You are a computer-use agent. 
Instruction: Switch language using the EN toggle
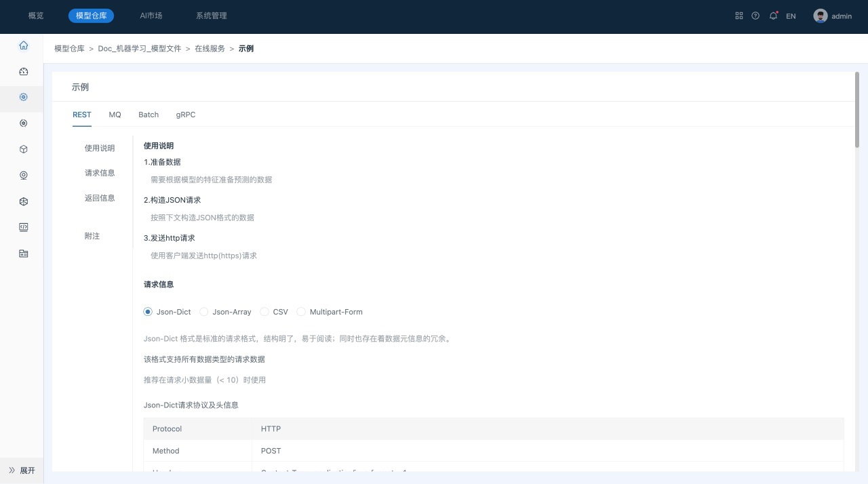tap(791, 16)
